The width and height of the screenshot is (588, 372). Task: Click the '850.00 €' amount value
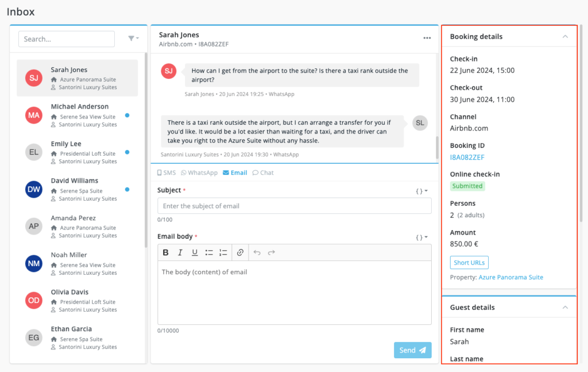(464, 244)
